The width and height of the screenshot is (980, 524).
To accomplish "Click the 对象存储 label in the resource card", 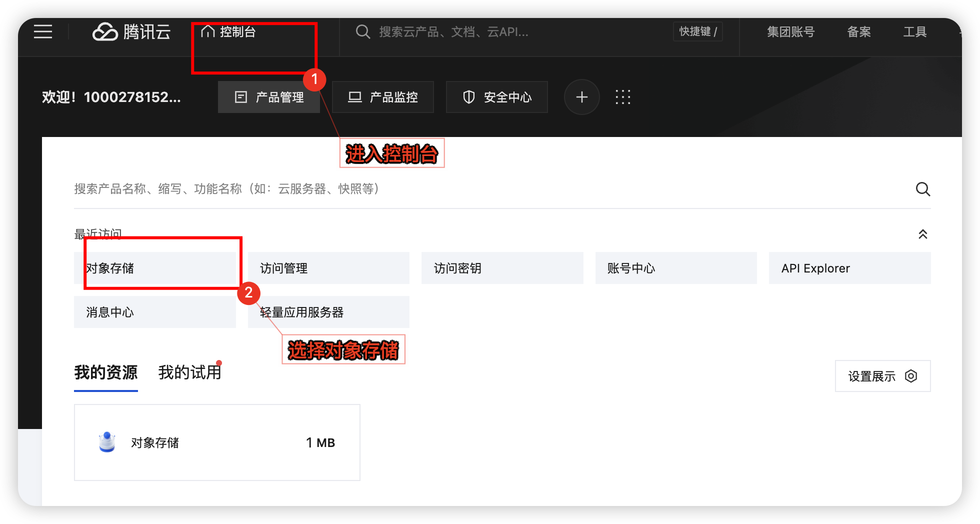I will click(x=155, y=442).
